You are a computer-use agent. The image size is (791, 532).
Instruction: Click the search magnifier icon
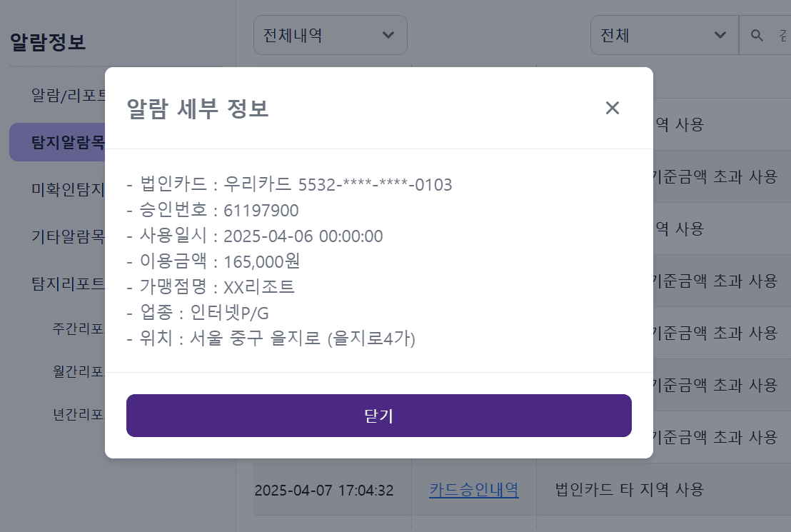[757, 34]
